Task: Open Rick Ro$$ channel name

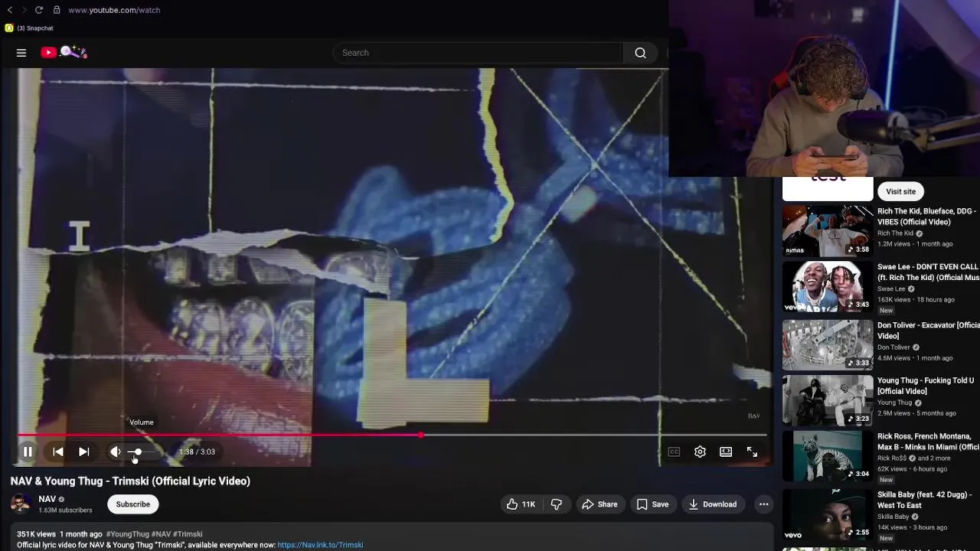Action: pyautogui.click(x=892, y=458)
